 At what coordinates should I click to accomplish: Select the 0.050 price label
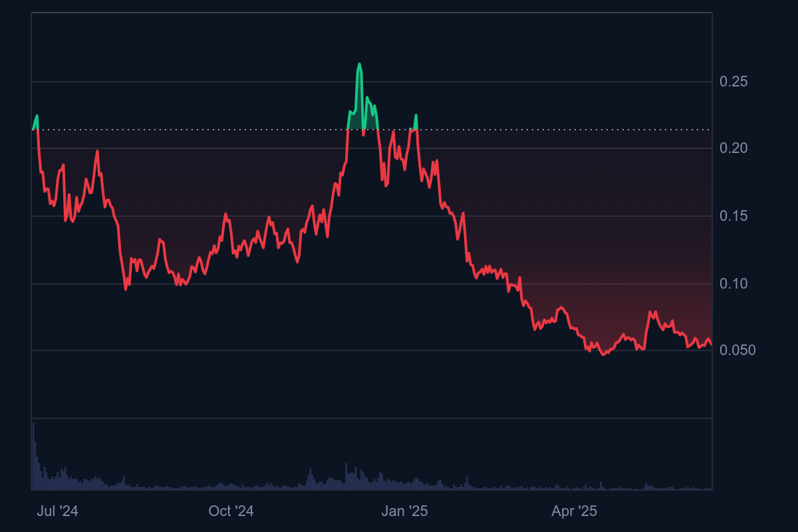(x=738, y=350)
